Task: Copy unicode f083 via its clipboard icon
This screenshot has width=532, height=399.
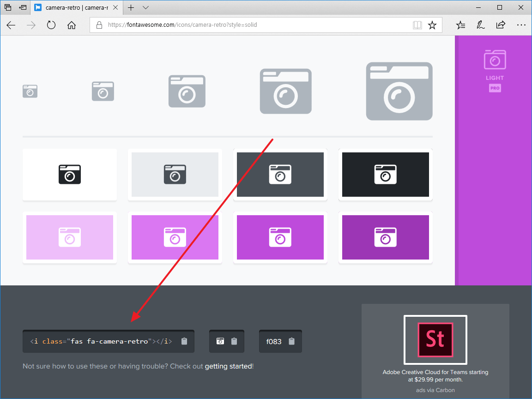Action: tap(291, 342)
